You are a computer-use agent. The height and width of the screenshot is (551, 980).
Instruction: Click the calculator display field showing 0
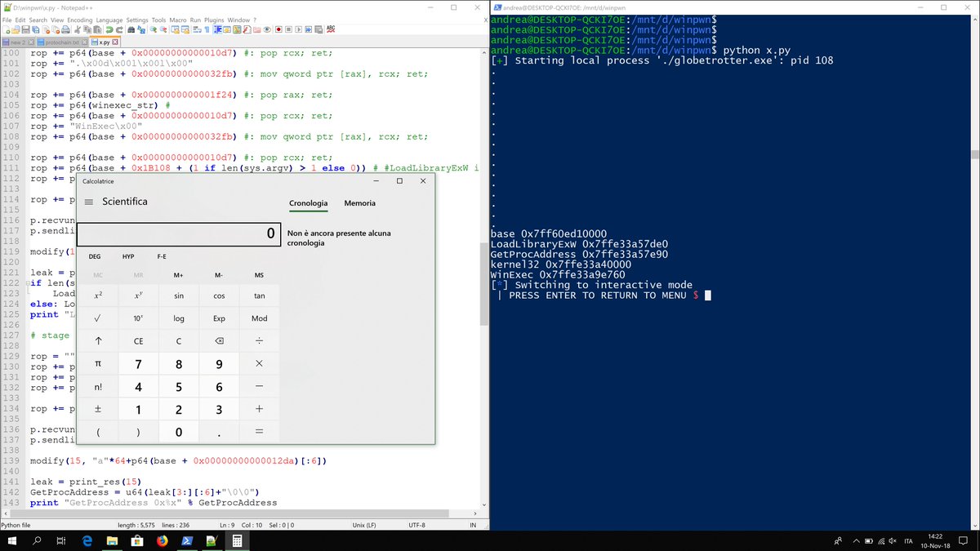(x=179, y=234)
